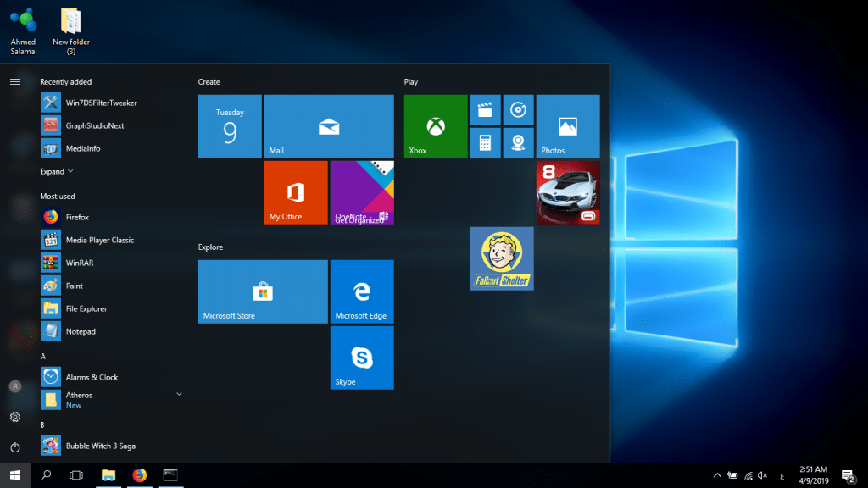Open the Photos tile
The image size is (868, 488).
[x=568, y=126]
